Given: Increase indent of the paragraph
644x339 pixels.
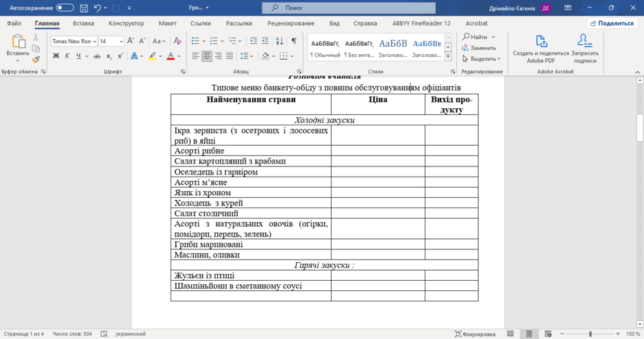Looking at the screenshot, I should click(265, 40).
